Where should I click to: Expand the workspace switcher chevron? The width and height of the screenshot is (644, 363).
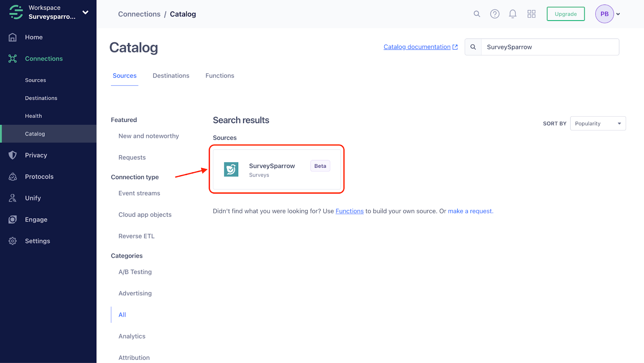[85, 12]
